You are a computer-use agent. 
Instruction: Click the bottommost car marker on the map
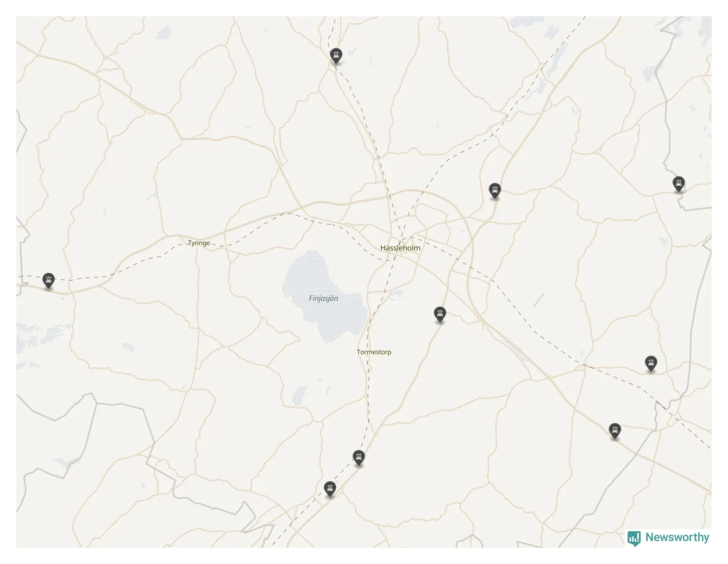tap(329, 489)
